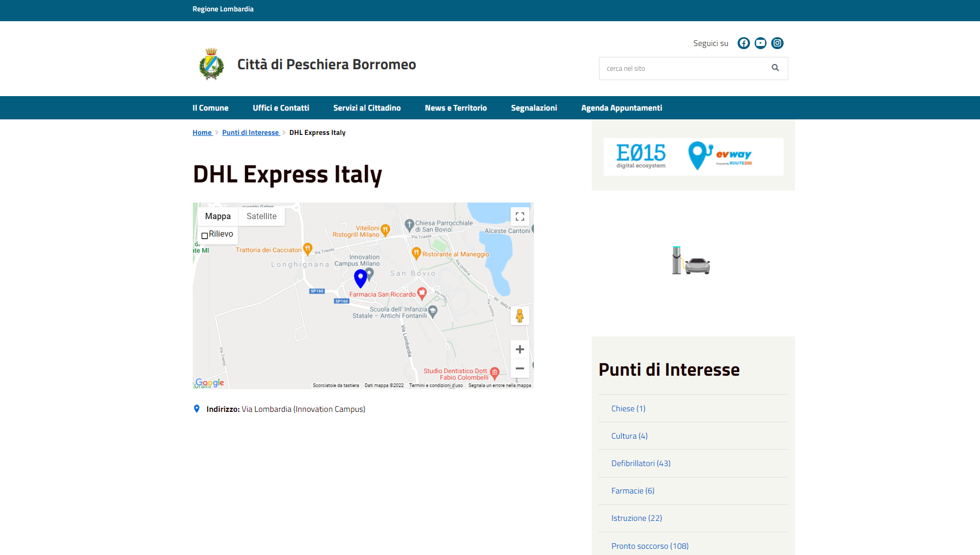Click the search magnifier icon
Image resolution: width=980 pixels, height=555 pixels.
tap(775, 68)
